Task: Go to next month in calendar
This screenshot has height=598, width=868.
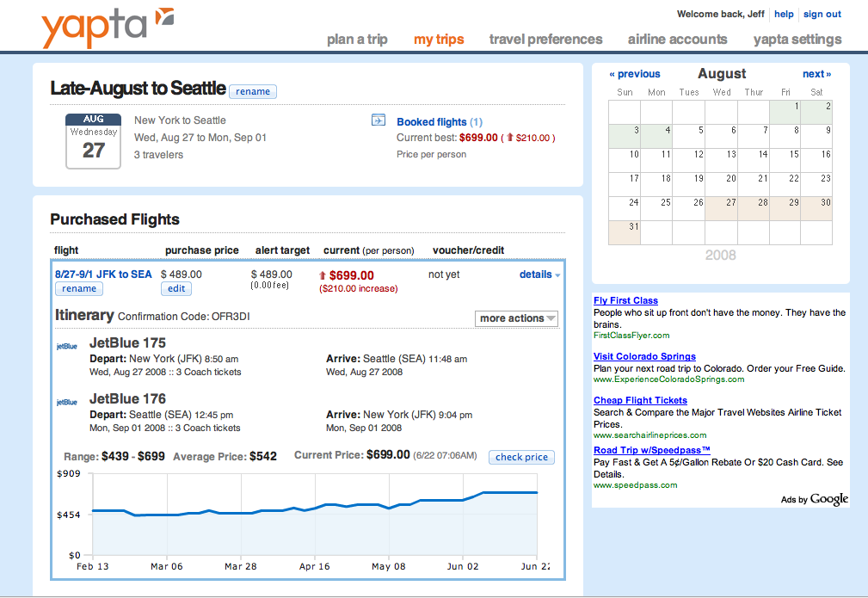Action: click(x=816, y=74)
